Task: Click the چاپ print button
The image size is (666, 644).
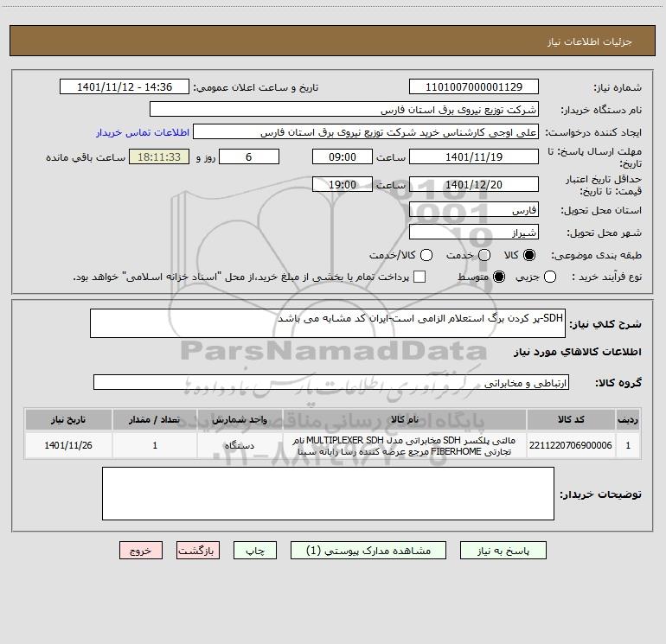Action: [x=255, y=551]
